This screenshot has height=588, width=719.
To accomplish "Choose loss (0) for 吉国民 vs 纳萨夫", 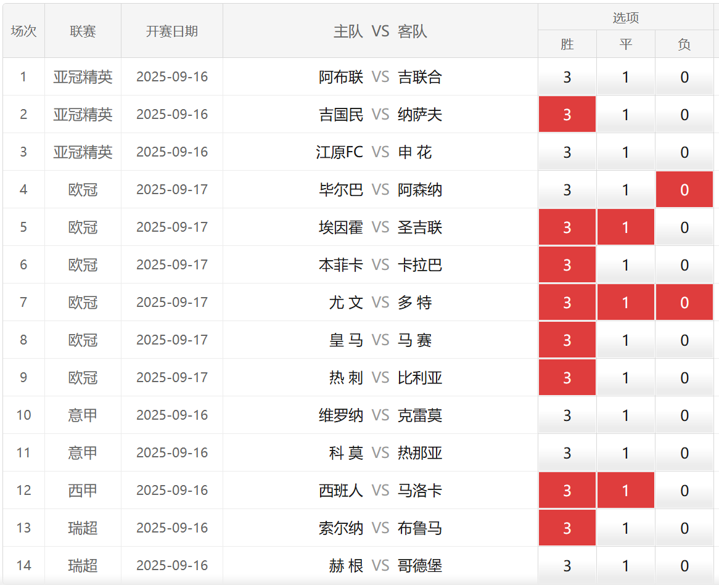I will point(684,115).
